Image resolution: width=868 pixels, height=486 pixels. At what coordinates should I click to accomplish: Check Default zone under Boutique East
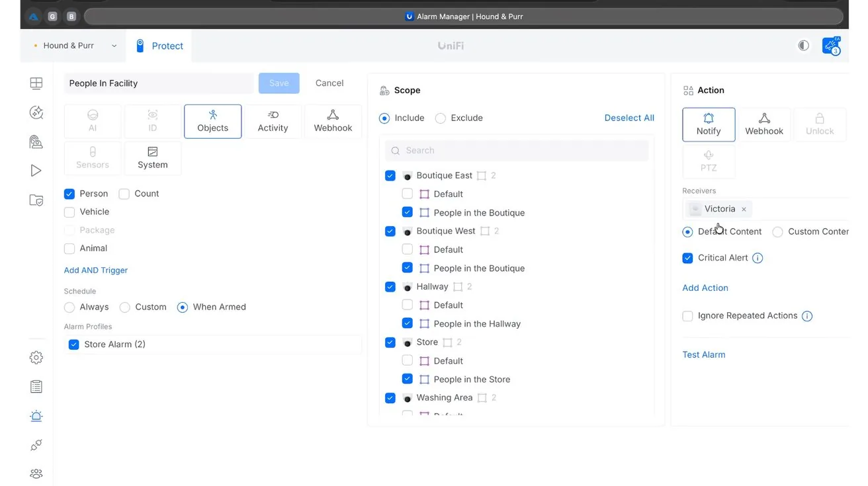pos(408,194)
